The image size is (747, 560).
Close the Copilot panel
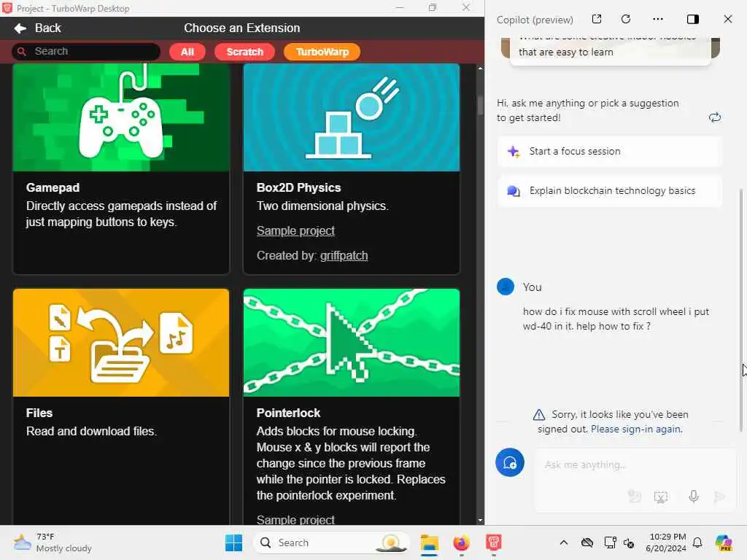pos(728,19)
